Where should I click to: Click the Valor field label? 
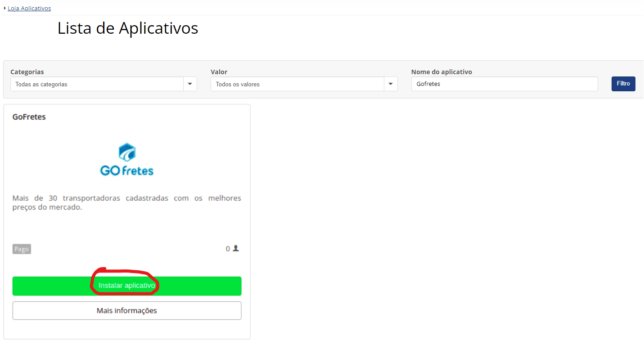click(219, 72)
